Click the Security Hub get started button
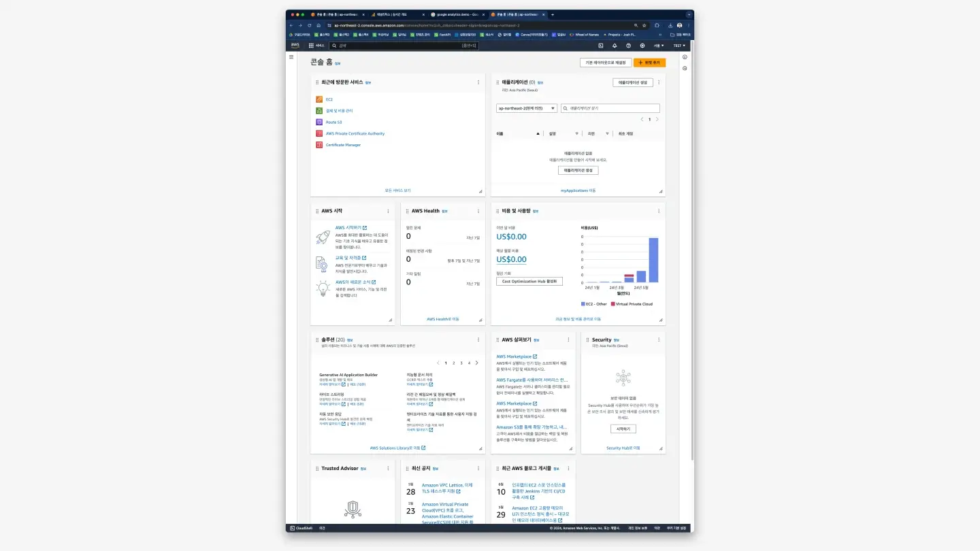The width and height of the screenshot is (980, 551). (623, 429)
